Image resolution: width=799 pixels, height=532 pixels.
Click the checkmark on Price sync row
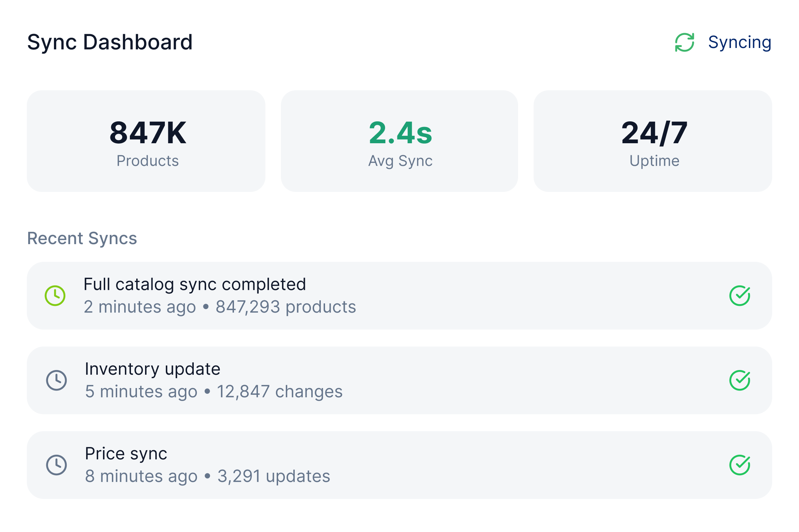coord(740,465)
